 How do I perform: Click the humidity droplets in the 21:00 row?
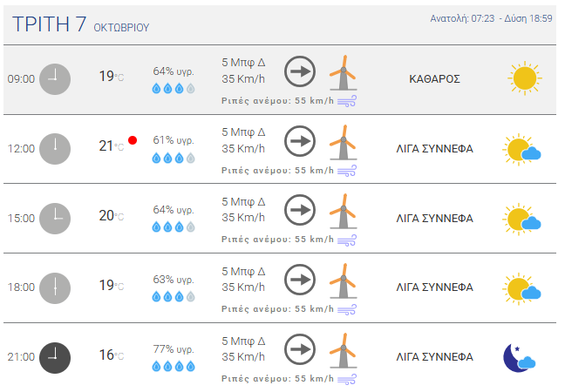pyautogui.click(x=174, y=367)
